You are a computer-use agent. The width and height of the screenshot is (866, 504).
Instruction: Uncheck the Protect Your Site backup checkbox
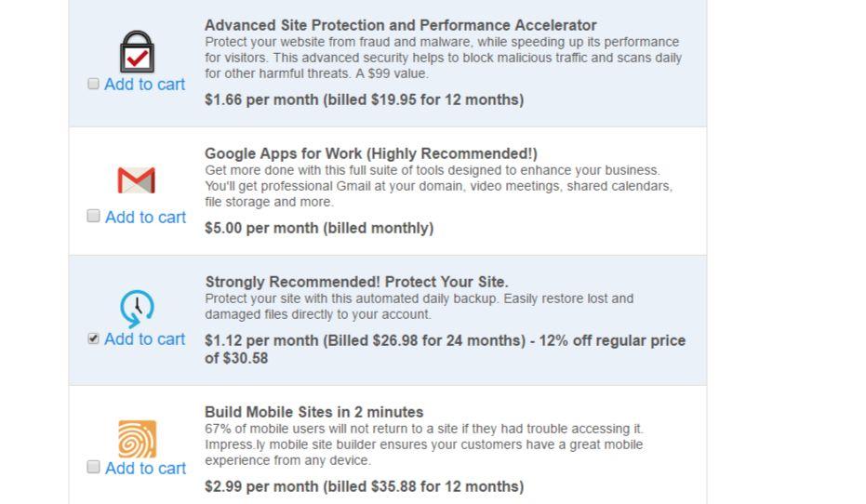coord(93,338)
